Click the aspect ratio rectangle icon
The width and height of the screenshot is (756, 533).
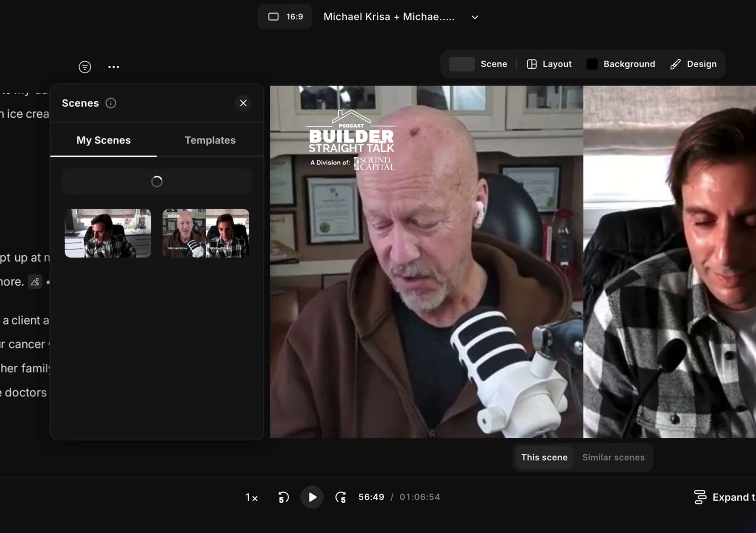(x=273, y=17)
